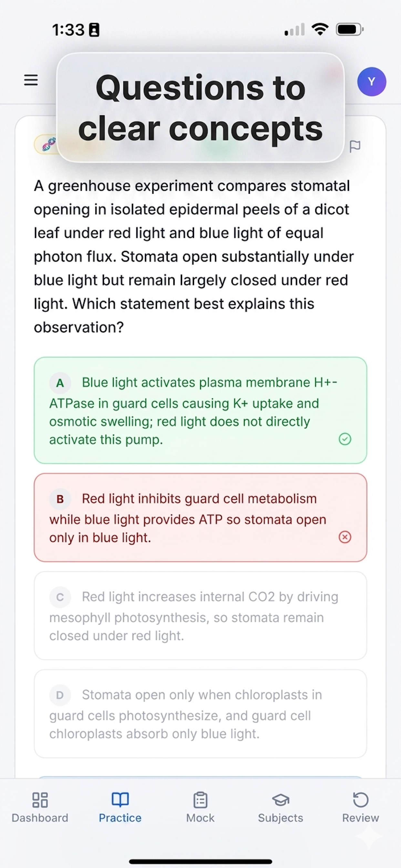Tap the Wi-Fi status icon
The width and height of the screenshot is (401, 868).
coord(320,29)
